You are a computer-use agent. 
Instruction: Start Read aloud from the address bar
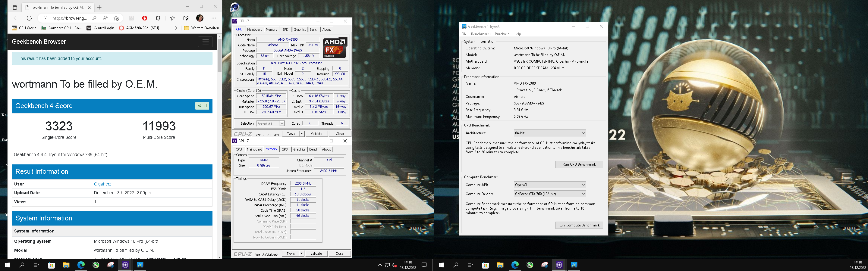click(105, 18)
